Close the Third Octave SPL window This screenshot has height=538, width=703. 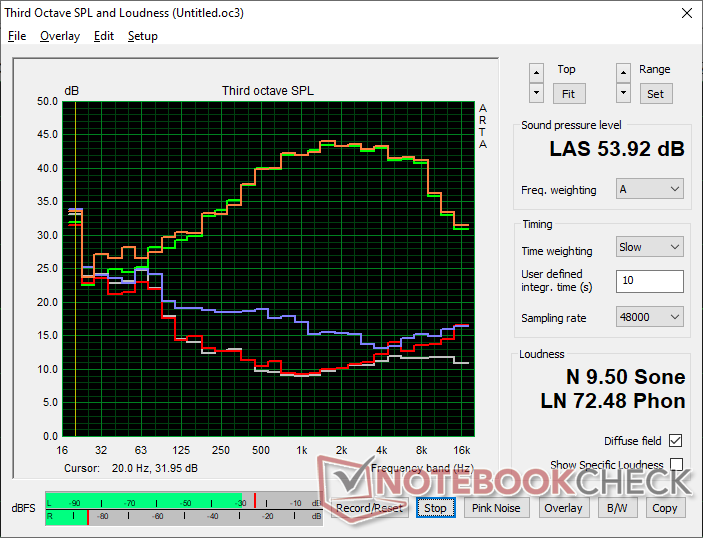[x=685, y=13]
